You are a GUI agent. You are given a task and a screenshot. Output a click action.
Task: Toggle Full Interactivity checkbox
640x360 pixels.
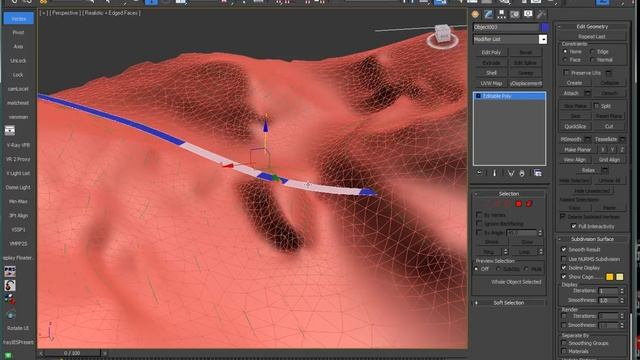click(x=574, y=226)
